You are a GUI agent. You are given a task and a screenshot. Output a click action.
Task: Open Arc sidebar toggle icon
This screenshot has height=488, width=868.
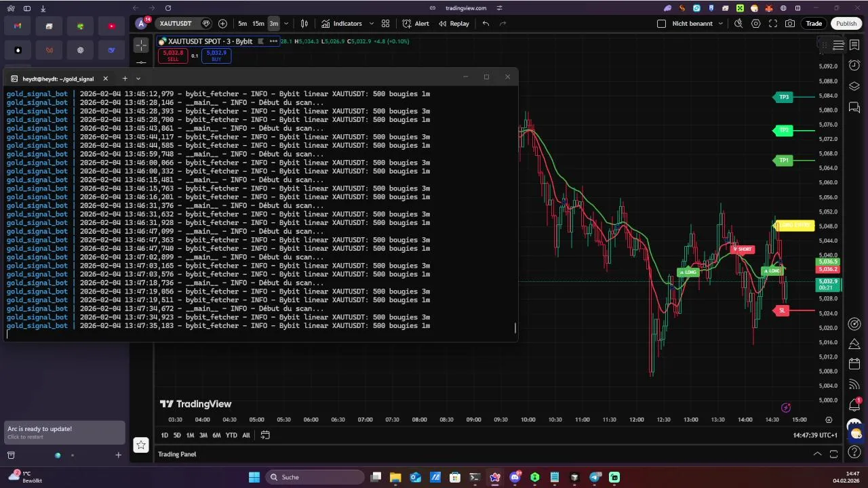tap(27, 8)
